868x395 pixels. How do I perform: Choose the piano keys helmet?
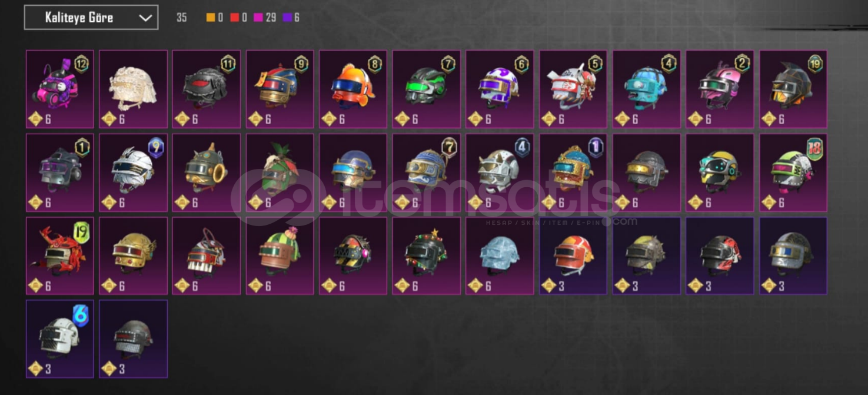(207, 256)
